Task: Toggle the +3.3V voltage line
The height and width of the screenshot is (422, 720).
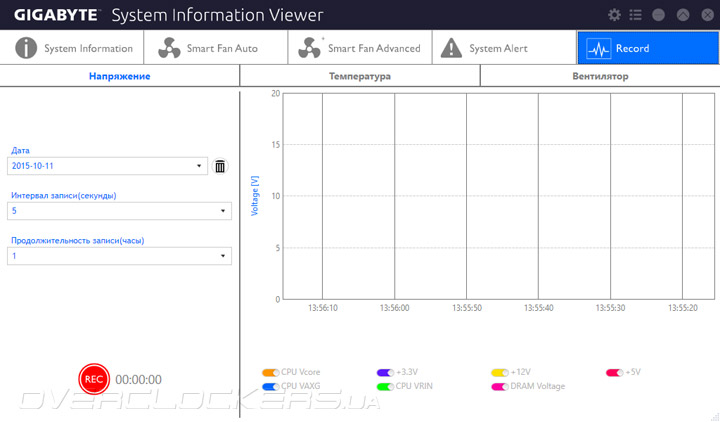Action: [x=385, y=372]
